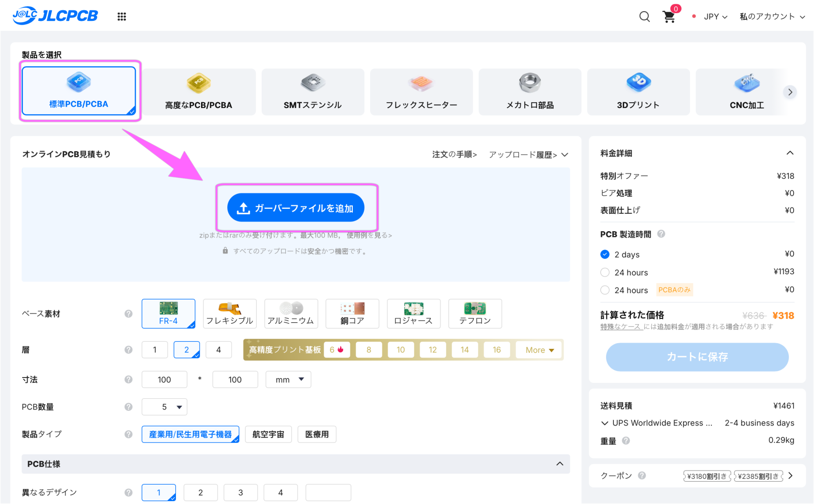Select 4 layers option

pos(219,350)
